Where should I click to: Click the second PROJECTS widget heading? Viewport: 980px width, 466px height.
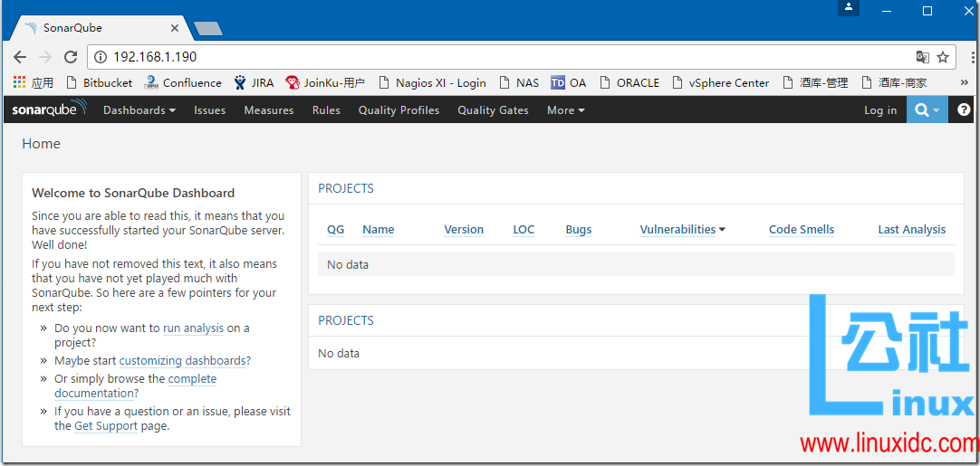346,320
